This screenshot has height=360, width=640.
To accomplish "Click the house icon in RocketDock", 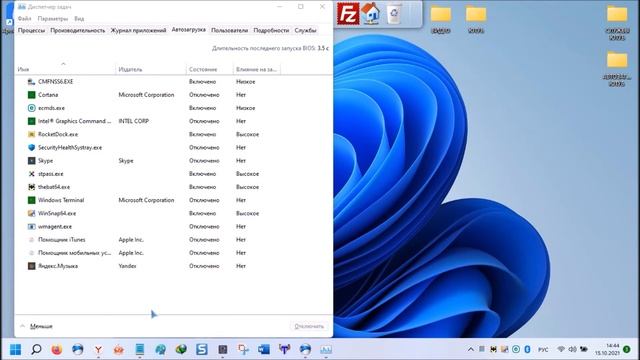I will 371,13.
